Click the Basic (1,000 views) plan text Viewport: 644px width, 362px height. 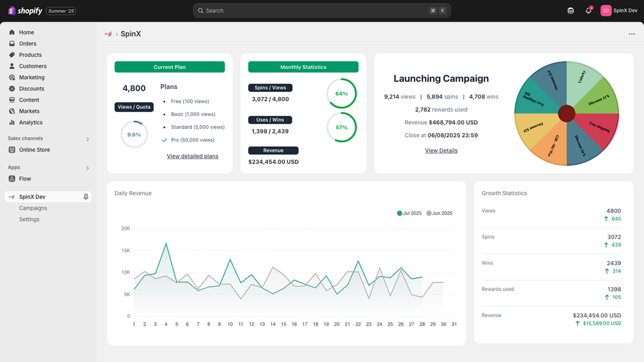coord(193,114)
